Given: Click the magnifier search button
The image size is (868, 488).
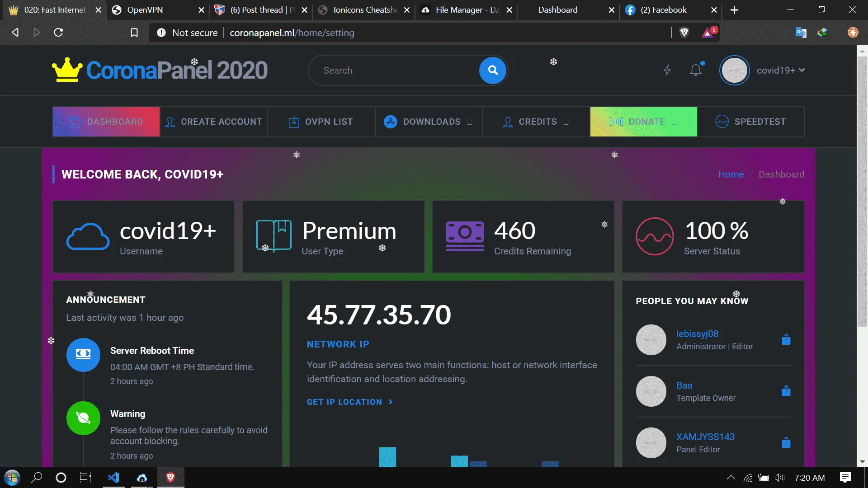Looking at the screenshot, I should click(x=493, y=70).
